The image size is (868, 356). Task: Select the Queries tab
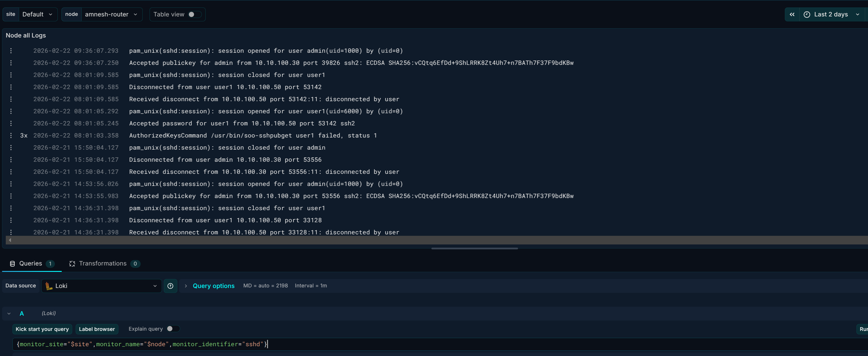tap(30, 263)
